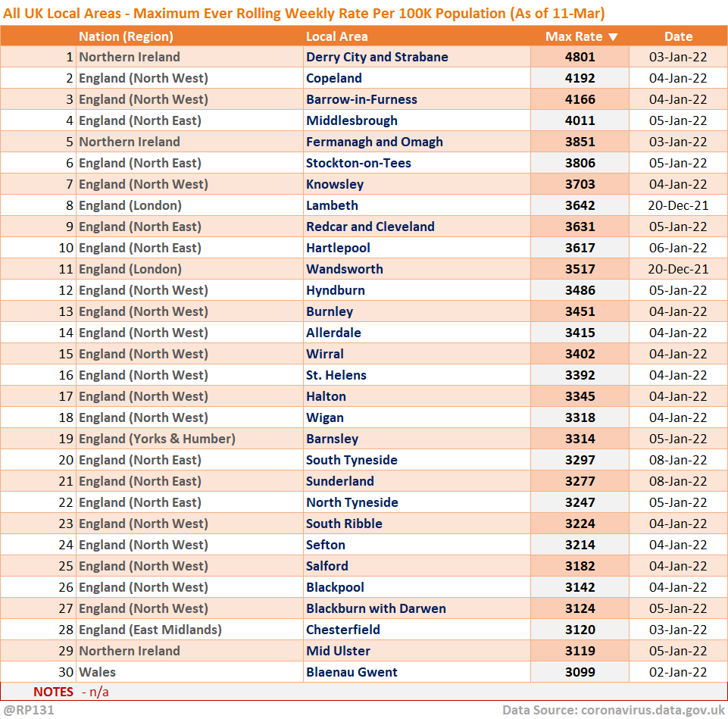
Task: Click the Local Area column header
Action: pos(336,36)
